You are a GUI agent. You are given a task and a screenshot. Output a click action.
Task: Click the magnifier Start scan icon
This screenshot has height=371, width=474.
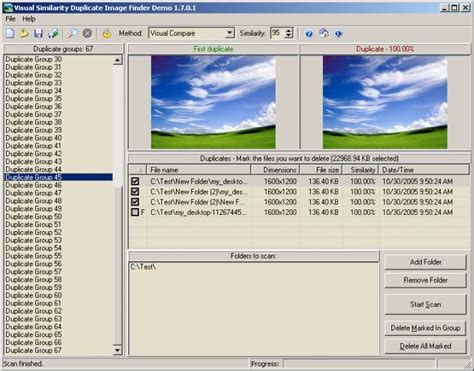click(72, 33)
